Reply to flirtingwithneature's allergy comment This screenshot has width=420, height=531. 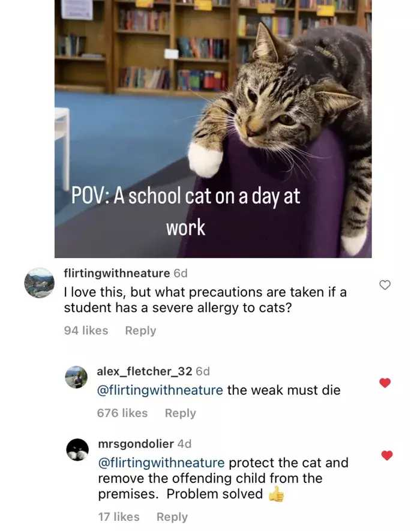click(x=140, y=331)
